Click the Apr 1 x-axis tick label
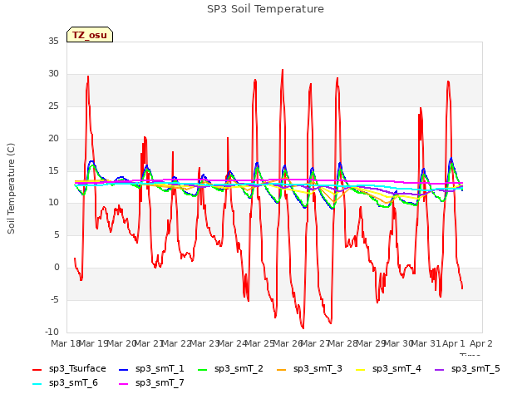The image size is (532, 399). (x=454, y=343)
